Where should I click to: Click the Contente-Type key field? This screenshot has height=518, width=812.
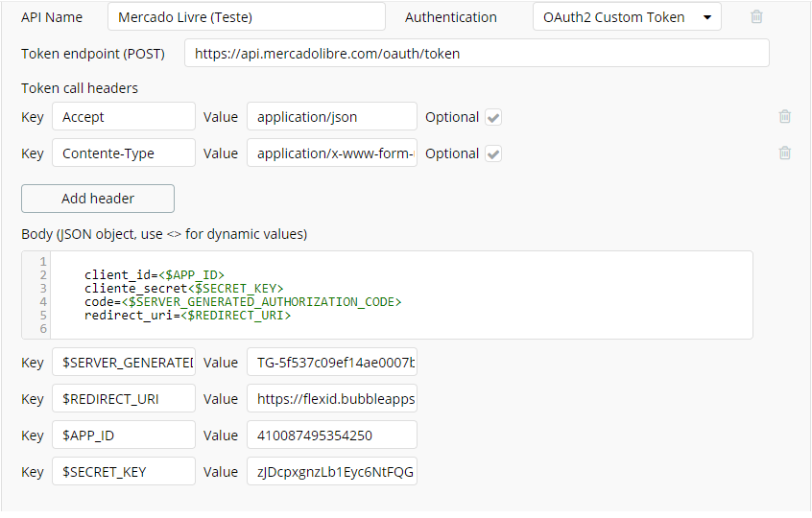[x=124, y=153]
